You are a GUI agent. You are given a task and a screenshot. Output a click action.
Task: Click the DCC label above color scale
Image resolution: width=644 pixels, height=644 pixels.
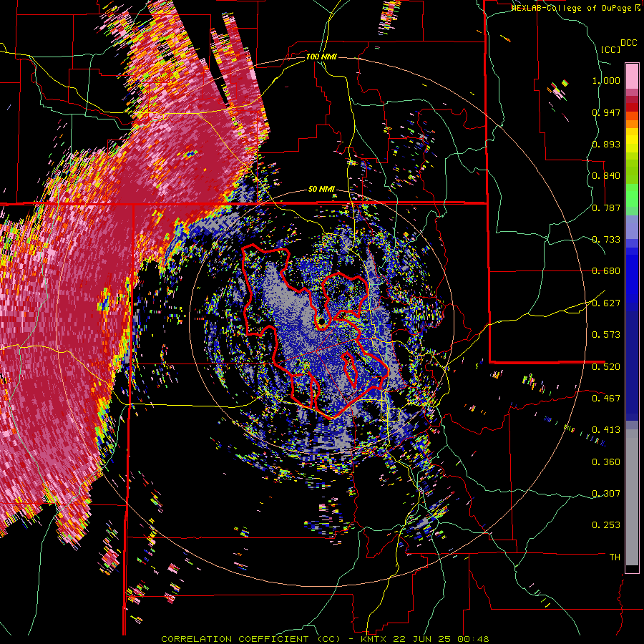tap(629, 43)
